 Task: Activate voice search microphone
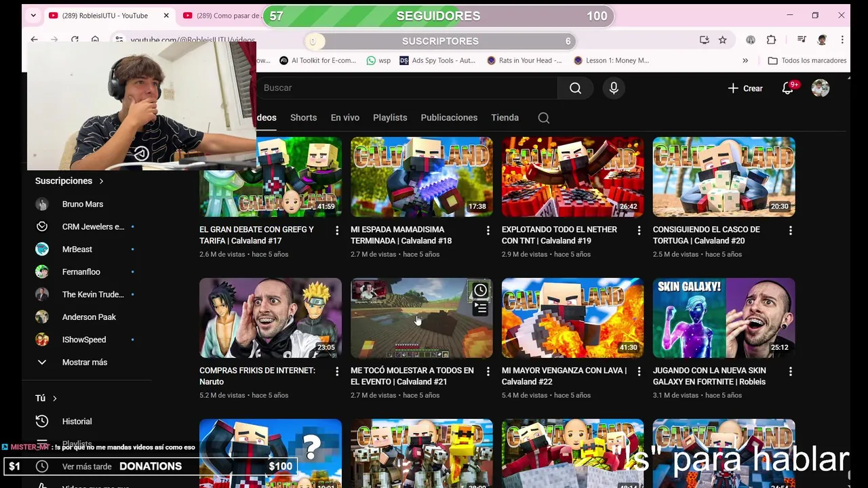614,88
